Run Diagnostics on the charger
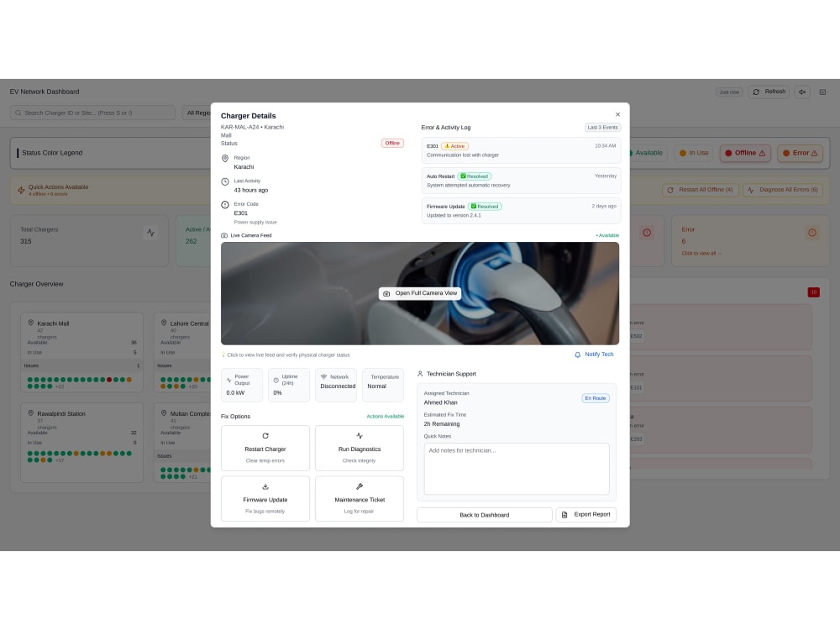The image size is (840, 630). tap(360, 449)
